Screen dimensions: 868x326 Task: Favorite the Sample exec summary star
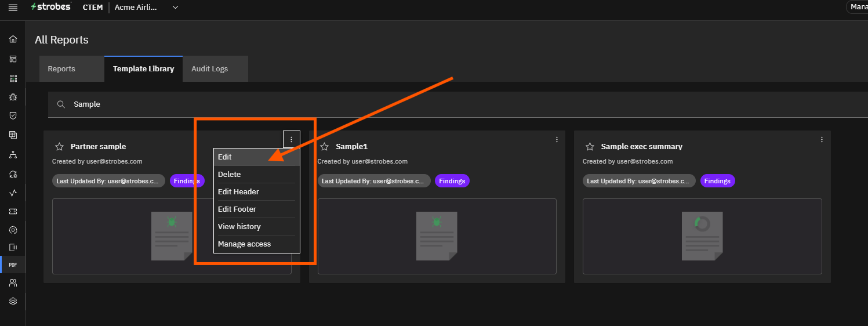[x=590, y=147]
